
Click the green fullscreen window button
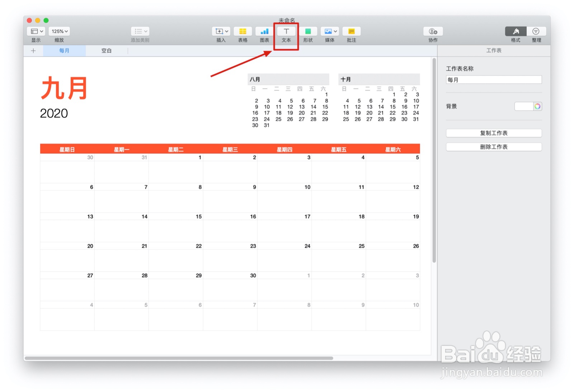point(46,20)
